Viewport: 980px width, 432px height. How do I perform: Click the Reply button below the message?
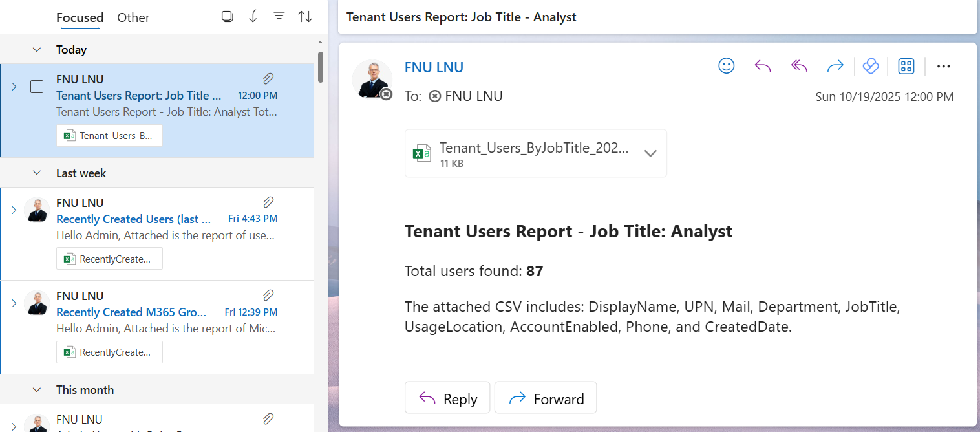tap(448, 398)
